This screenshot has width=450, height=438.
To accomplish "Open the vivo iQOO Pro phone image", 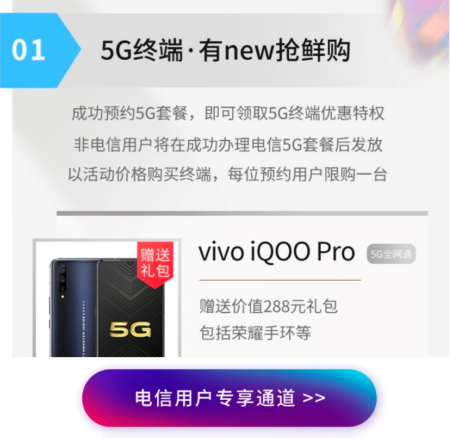I will [x=107, y=298].
